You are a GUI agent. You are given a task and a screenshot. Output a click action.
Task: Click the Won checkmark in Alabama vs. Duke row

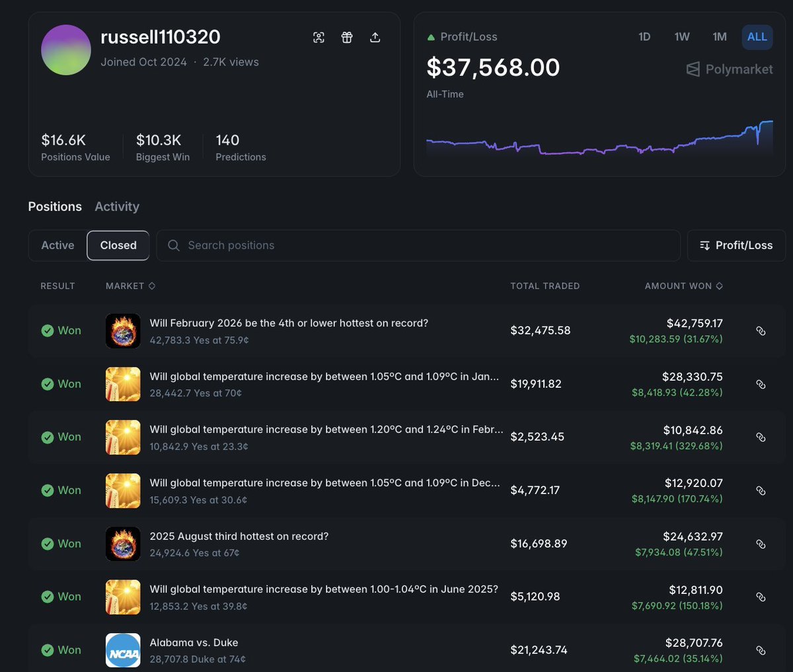48,650
